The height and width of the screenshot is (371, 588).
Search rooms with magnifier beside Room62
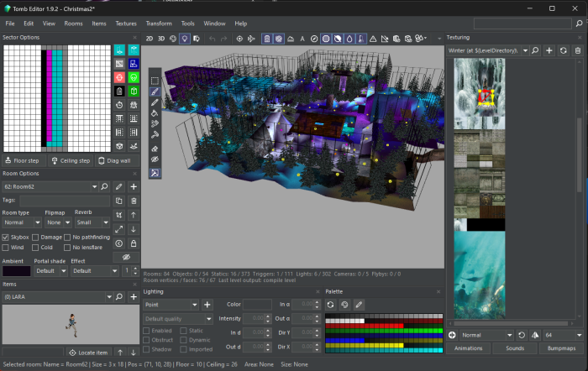(105, 186)
